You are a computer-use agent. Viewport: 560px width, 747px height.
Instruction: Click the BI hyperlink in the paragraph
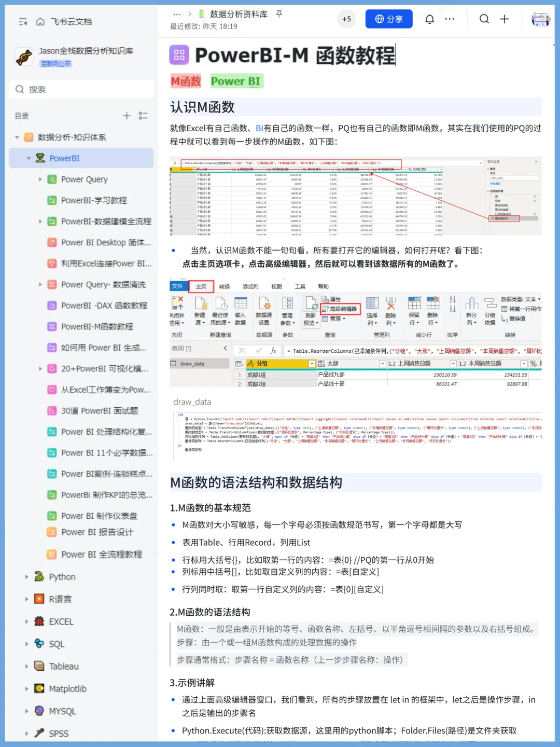pyautogui.click(x=259, y=128)
